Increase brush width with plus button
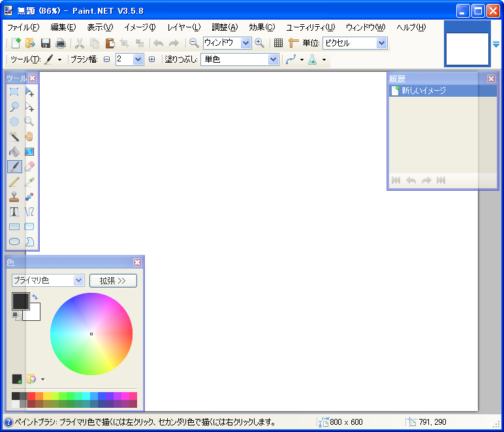Viewport: 504px width, 432px height. click(151, 59)
